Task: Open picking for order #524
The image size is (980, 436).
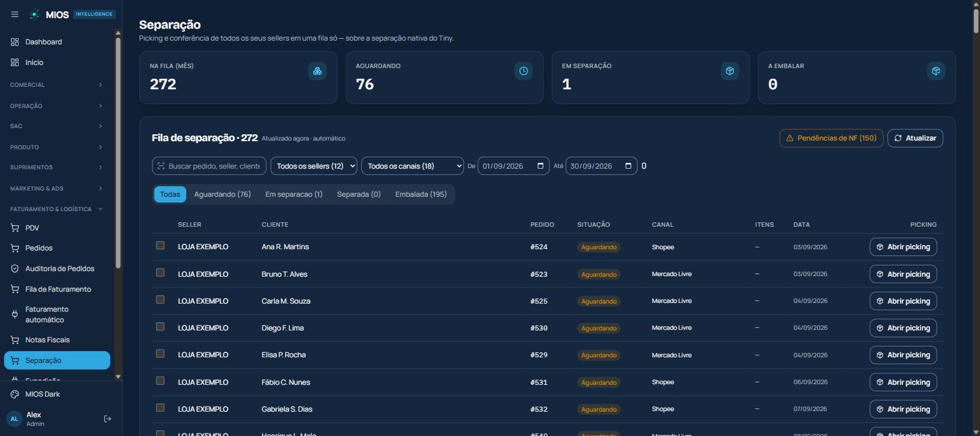Action: 903,247
